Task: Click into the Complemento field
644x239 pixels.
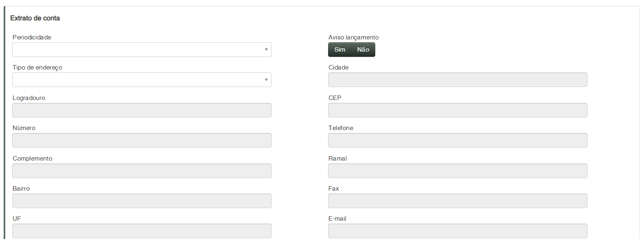Action: tap(141, 171)
